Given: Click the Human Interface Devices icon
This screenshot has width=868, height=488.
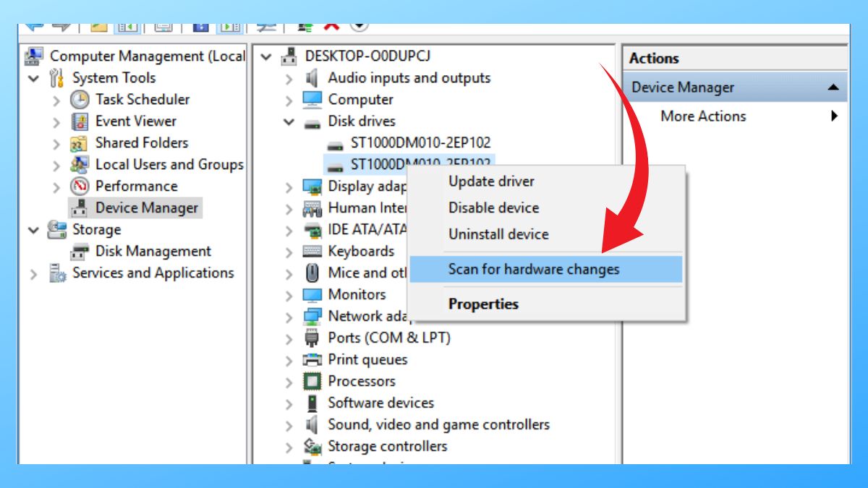Looking at the screenshot, I should point(312,208).
